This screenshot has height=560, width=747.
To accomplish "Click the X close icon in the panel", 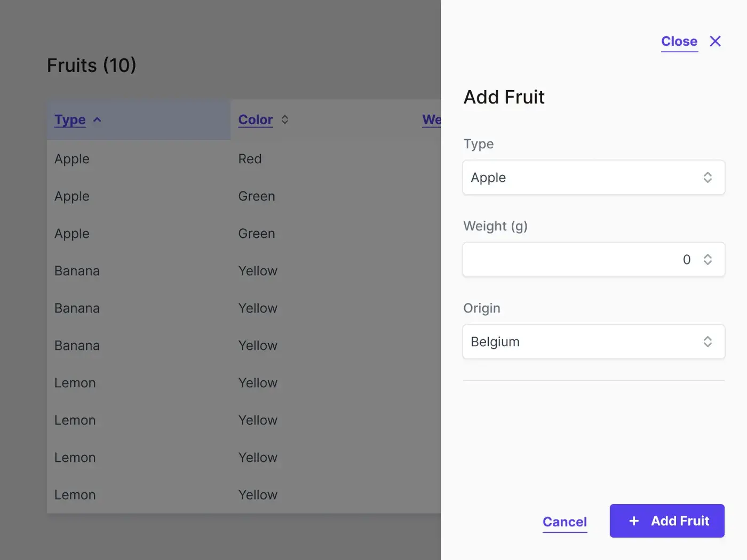I will point(715,41).
